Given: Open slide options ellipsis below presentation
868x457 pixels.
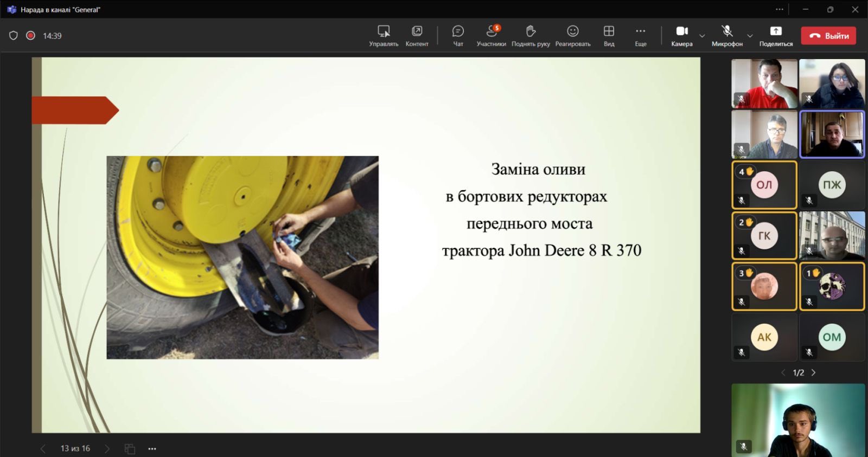Looking at the screenshot, I should tap(152, 449).
